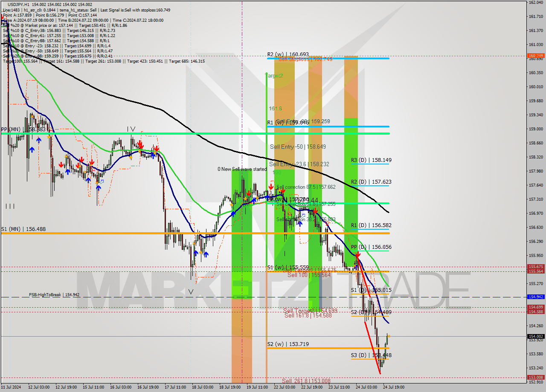The image size is (546, 392).
Task: Click the red 160.749 price tag on axis
Action: pyautogui.click(x=535, y=56)
